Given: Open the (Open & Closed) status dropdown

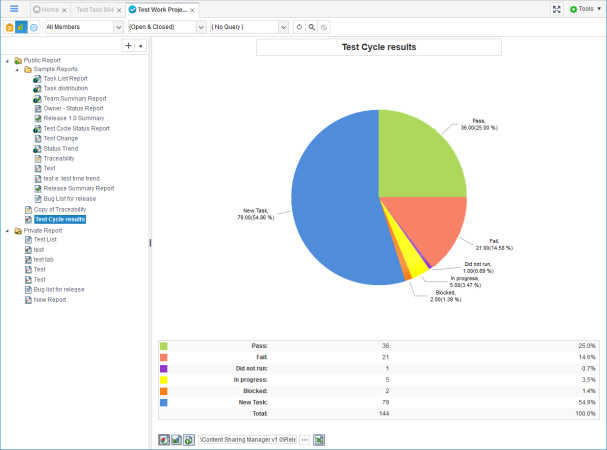Looking at the screenshot, I should (167, 27).
